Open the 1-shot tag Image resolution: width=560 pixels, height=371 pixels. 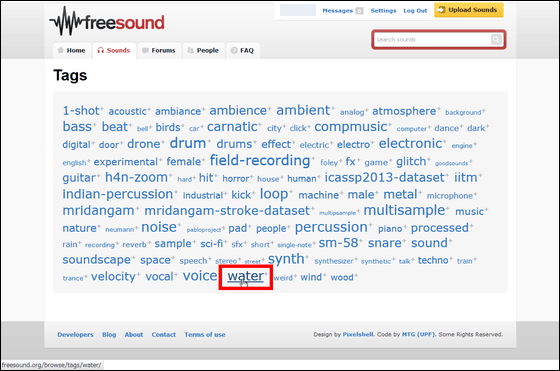[x=81, y=111]
